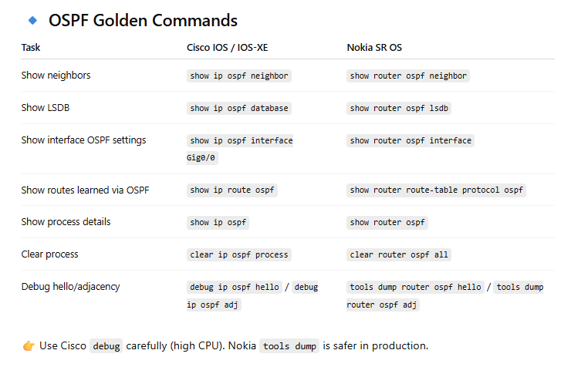Click the 'clear ip ospf process' command
588x367 pixels.
[239, 255]
